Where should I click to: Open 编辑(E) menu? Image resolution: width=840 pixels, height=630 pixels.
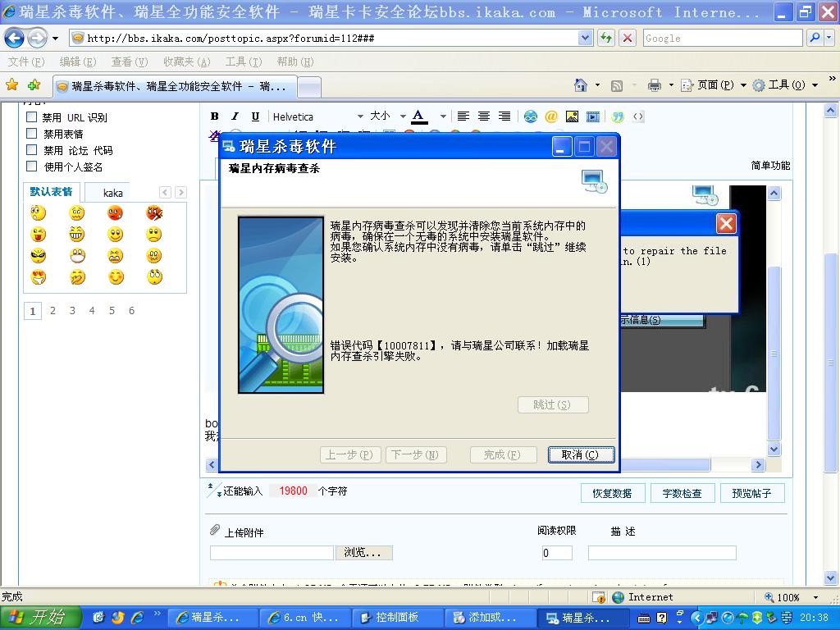point(78,62)
